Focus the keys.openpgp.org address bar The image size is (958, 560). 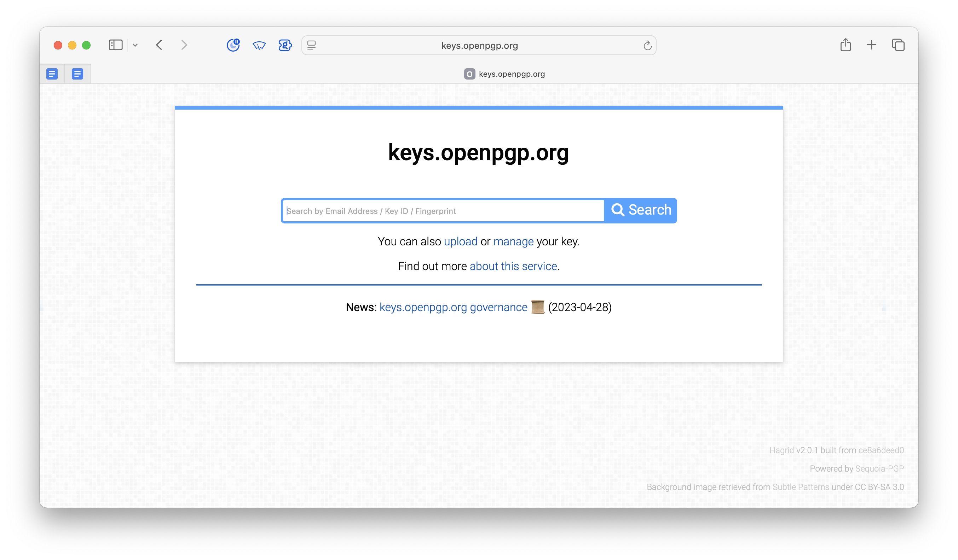pos(479,46)
